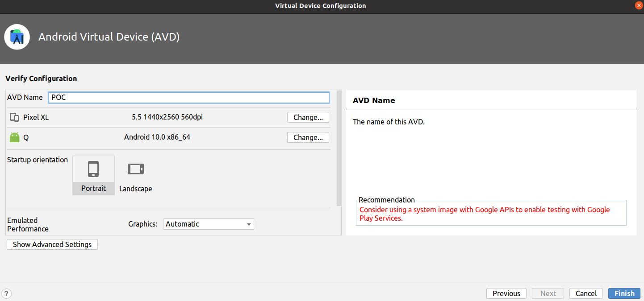The height and width of the screenshot is (301, 644).
Task: Click the AVD Name input field
Action: (x=189, y=97)
